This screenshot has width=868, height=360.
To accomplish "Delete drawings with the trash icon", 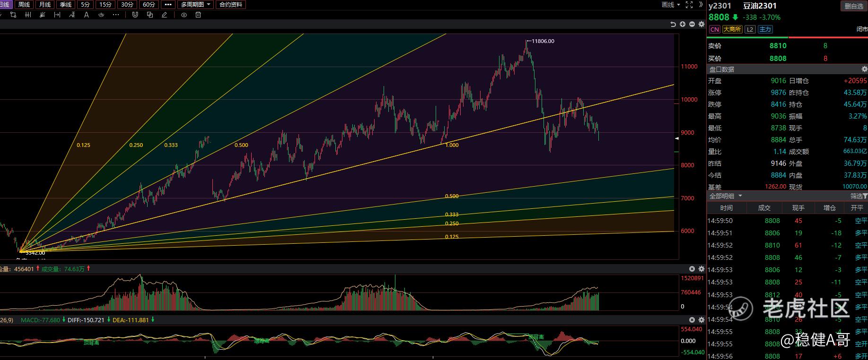I will (x=198, y=15).
